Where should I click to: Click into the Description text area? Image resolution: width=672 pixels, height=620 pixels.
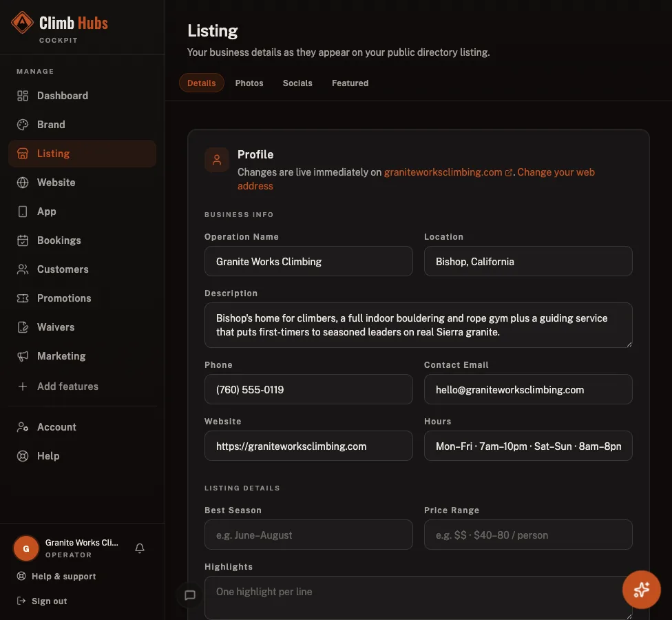[x=419, y=325]
